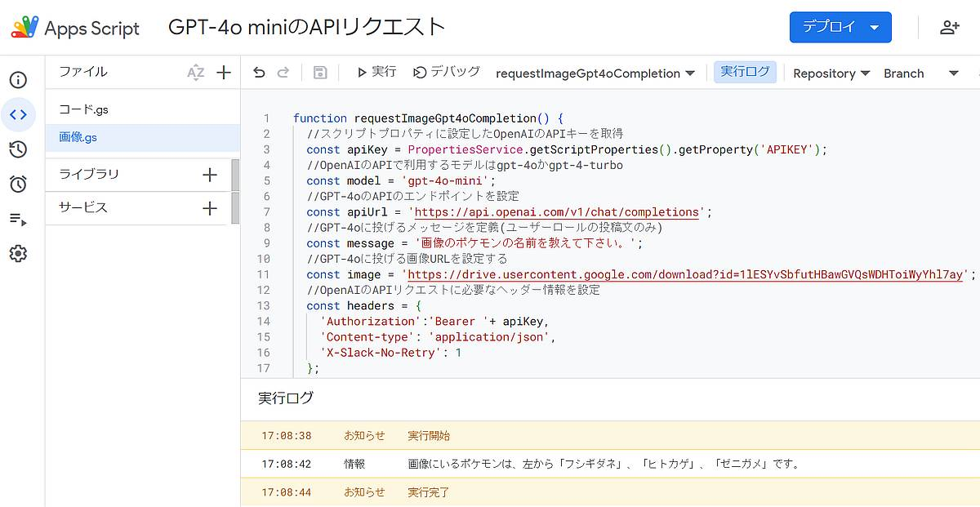980x507 pixels.
Task: Open the Editor code icon in sidebar
Action: point(18,114)
